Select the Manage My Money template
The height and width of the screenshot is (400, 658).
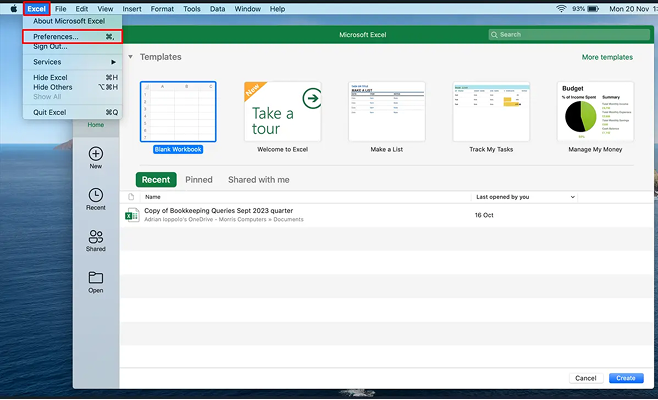pos(595,112)
